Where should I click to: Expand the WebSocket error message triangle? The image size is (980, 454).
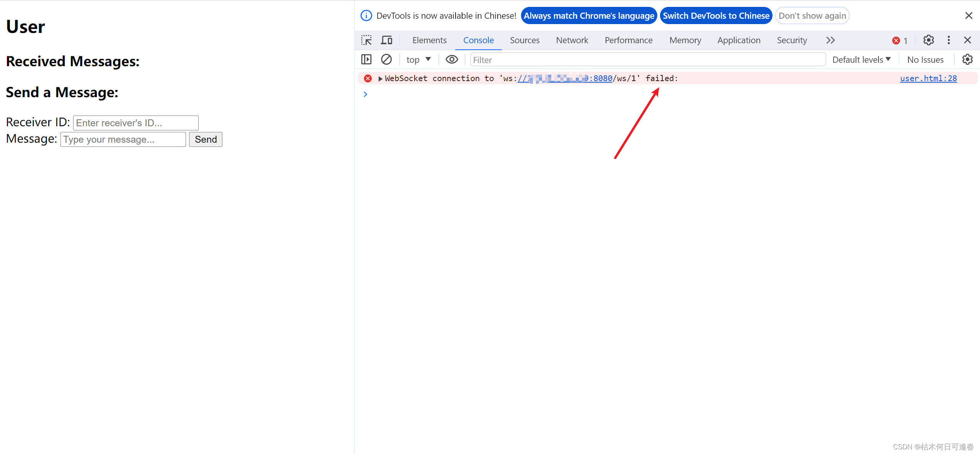[380, 79]
